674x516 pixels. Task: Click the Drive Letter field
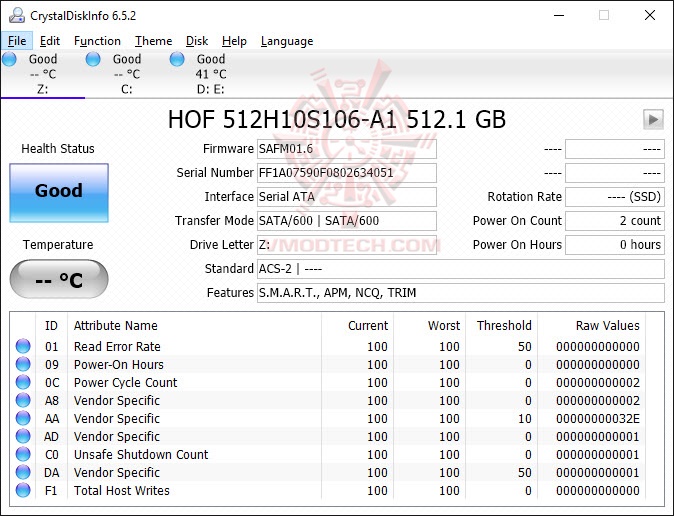coord(346,245)
